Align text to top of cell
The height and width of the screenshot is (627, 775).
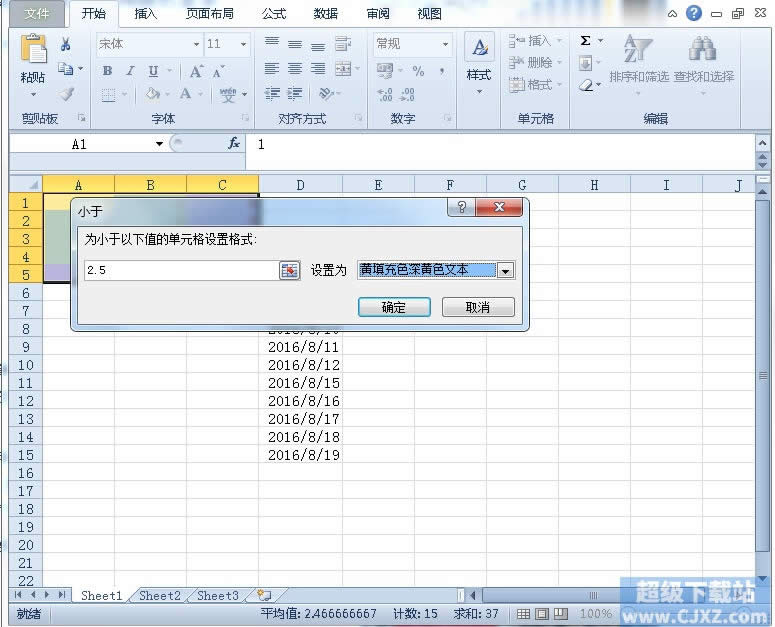pos(271,43)
